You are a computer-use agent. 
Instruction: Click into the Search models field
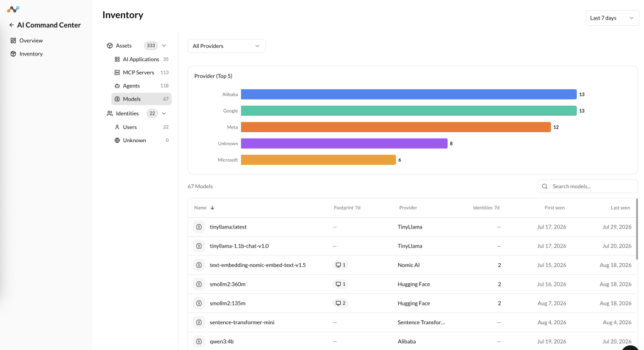[x=587, y=186]
